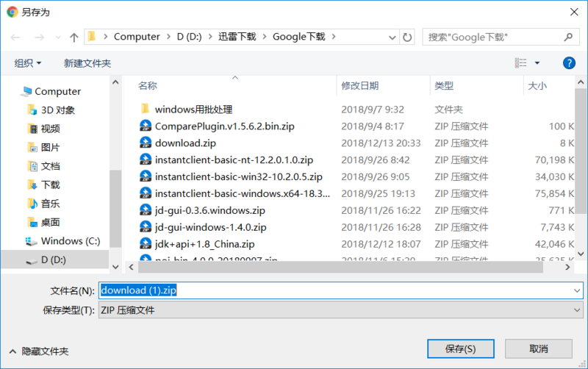Click the Google下载 breadcrumb segment
This screenshot has height=369, width=588.
(x=299, y=37)
